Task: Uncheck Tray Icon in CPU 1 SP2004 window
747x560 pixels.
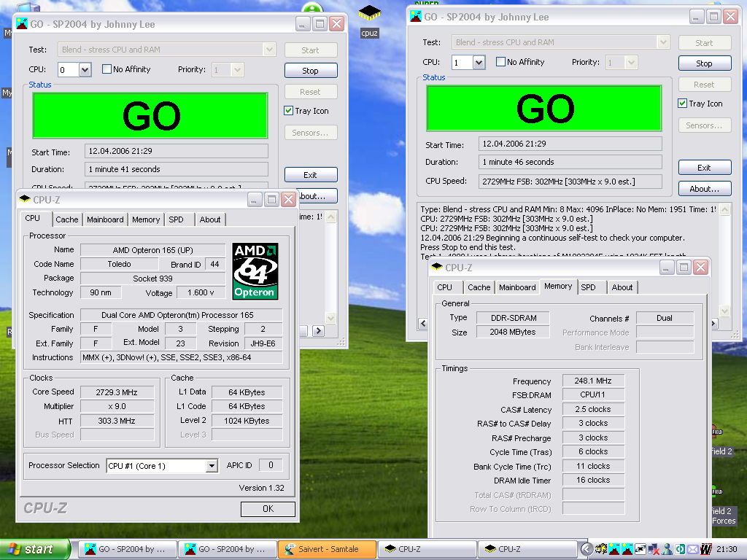Action: click(682, 104)
